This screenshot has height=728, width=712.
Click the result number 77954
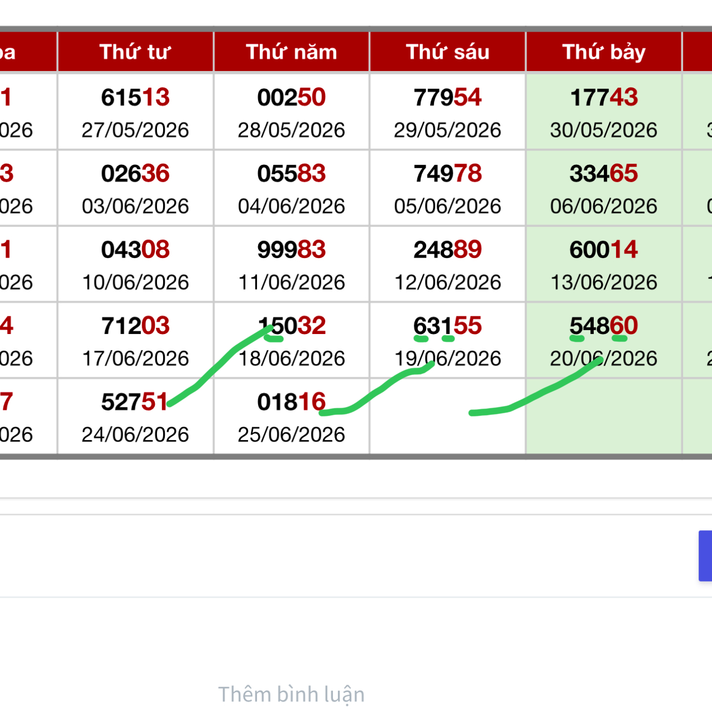[448, 98]
